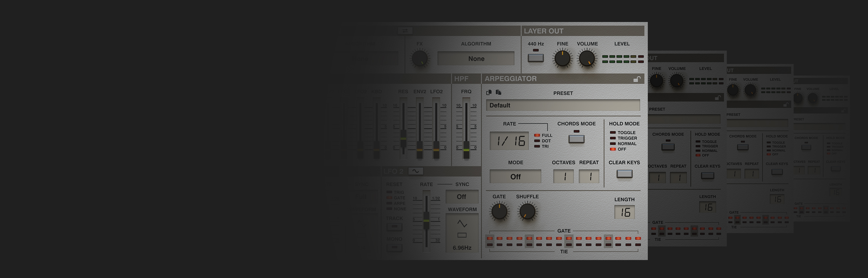The width and height of the screenshot is (868, 278).
Task: Click the FINE tune knob in LAYER OUT
Action: [x=562, y=58]
